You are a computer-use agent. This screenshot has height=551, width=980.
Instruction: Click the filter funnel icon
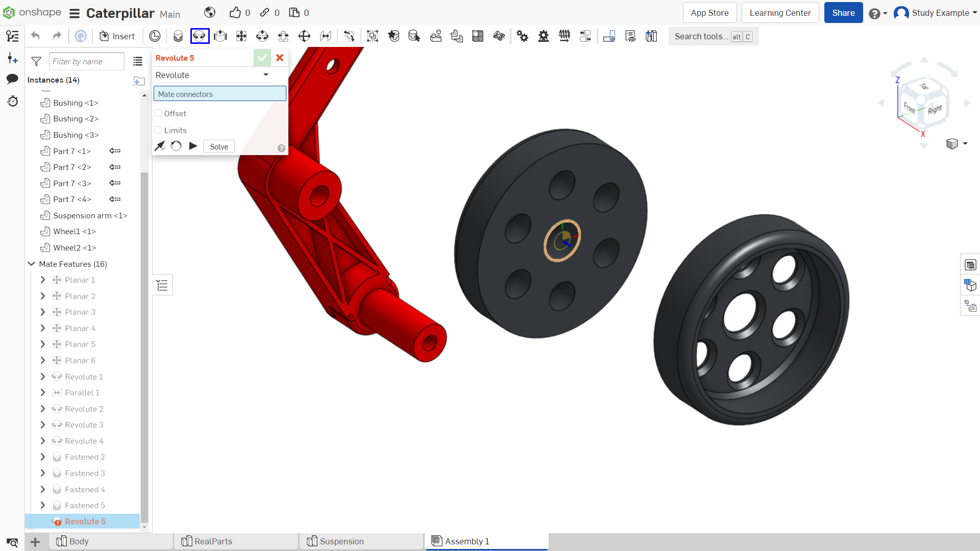36,62
